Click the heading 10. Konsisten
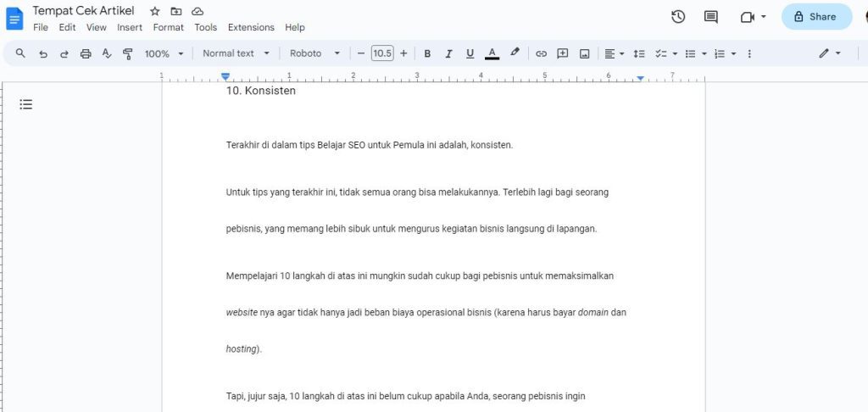868x412 pixels. [x=261, y=91]
